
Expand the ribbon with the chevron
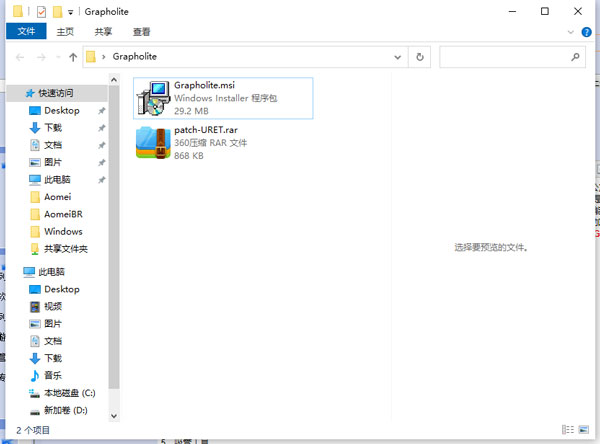click(x=571, y=32)
